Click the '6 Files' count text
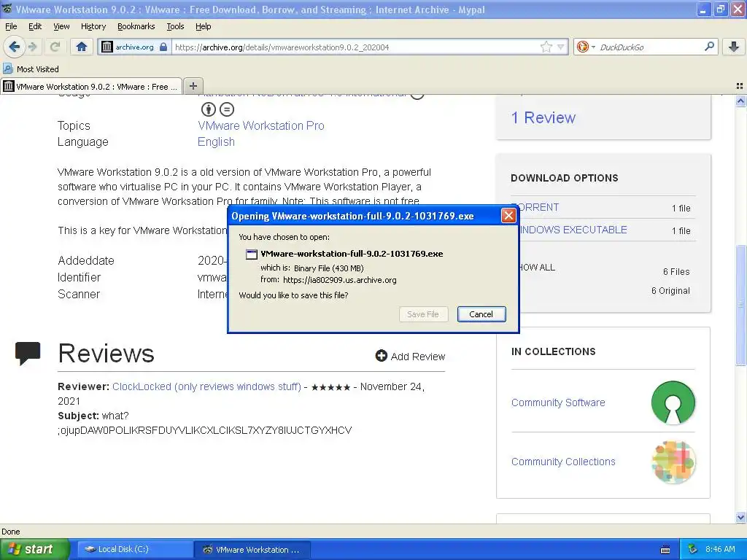Screen dimensions: 747x560 point(676,272)
